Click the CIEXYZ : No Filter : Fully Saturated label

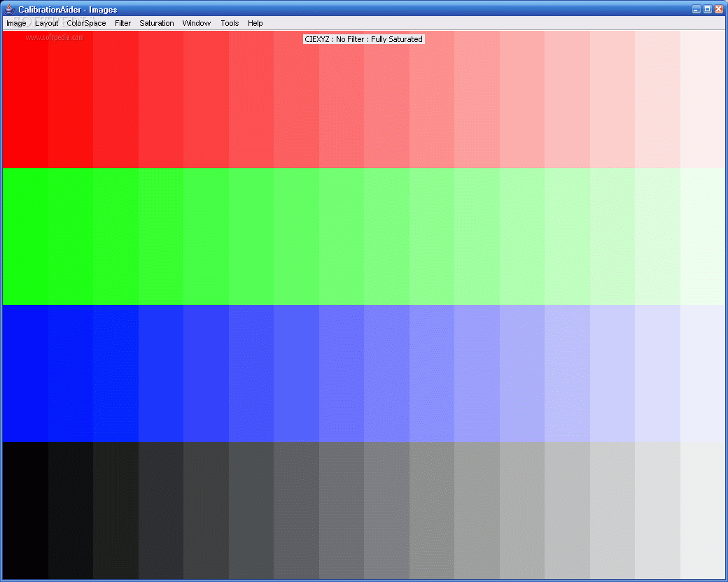(x=363, y=39)
